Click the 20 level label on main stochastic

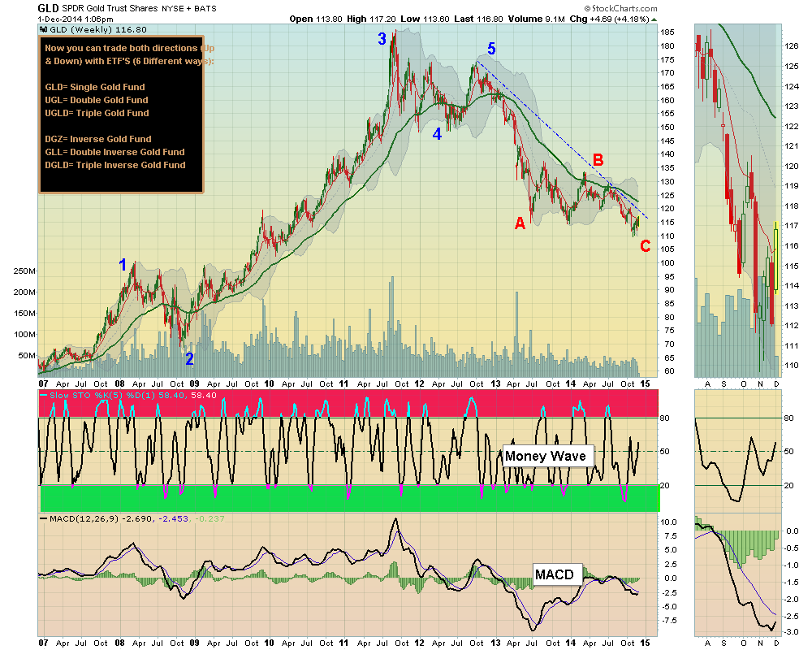pos(664,485)
